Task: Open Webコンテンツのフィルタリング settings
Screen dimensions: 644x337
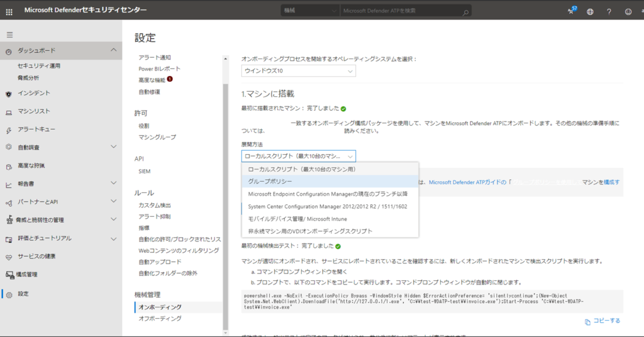Action: pyautogui.click(x=179, y=250)
